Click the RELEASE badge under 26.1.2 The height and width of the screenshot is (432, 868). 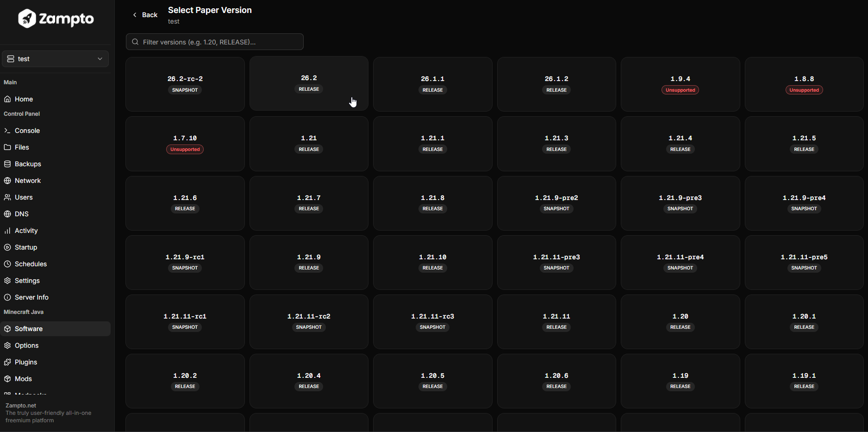[x=556, y=90]
